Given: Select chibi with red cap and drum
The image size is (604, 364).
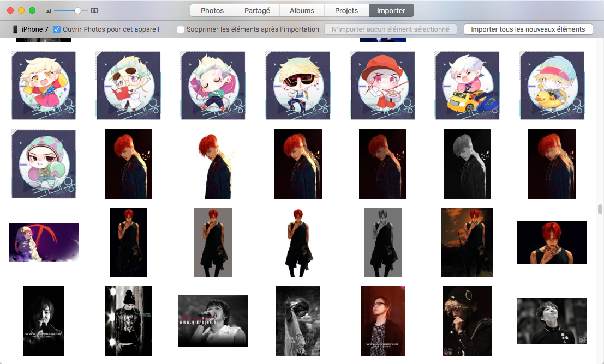Looking at the screenshot, I should (382, 86).
